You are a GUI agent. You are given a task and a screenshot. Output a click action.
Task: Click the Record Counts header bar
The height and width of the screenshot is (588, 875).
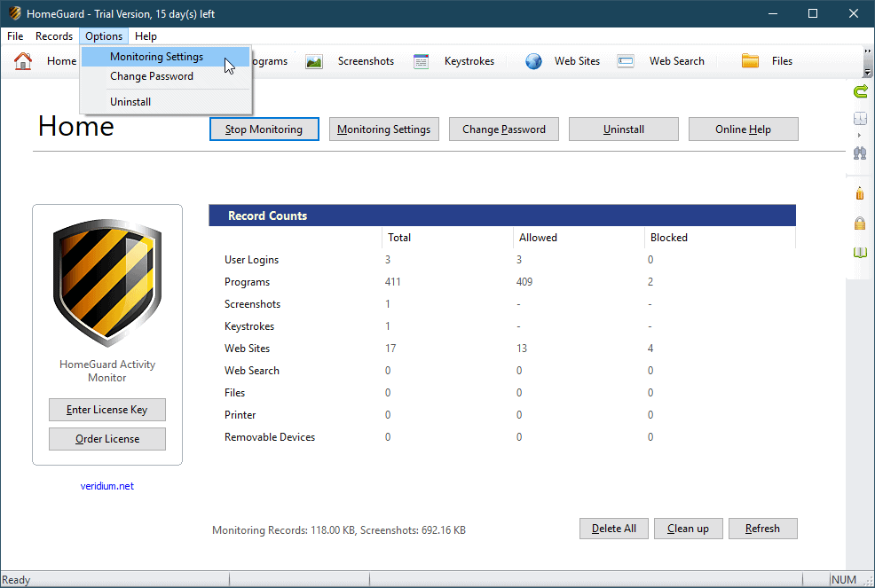point(502,216)
